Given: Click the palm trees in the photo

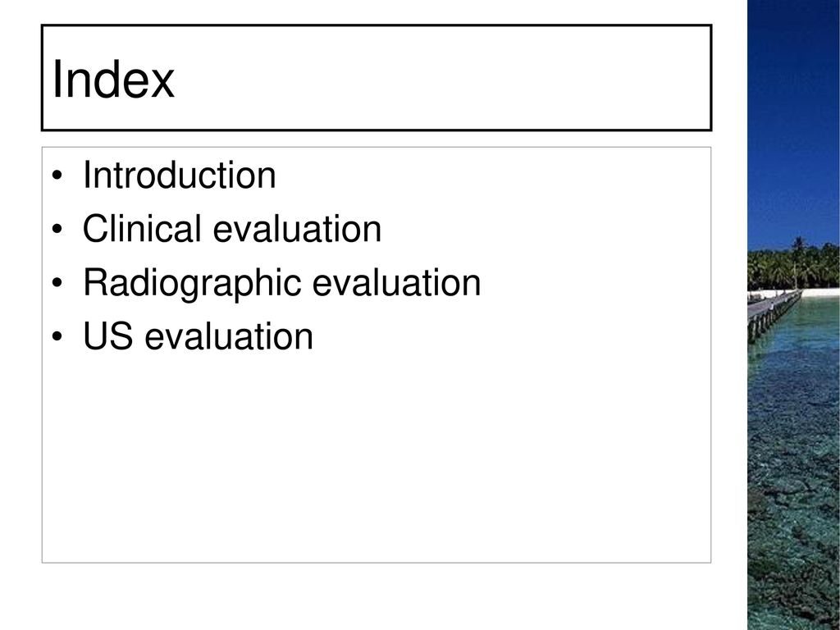Looking at the screenshot, I should [x=793, y=267].
